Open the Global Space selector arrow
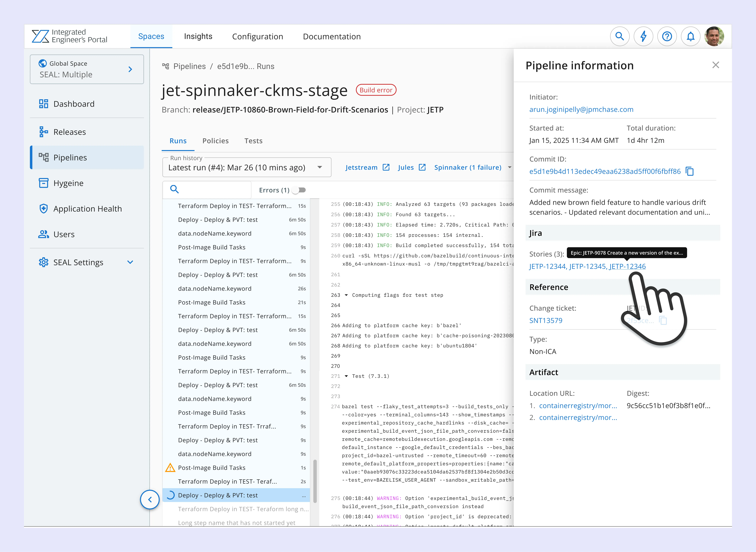The height and width of the screenshot is (552, 756). [130, 69]
